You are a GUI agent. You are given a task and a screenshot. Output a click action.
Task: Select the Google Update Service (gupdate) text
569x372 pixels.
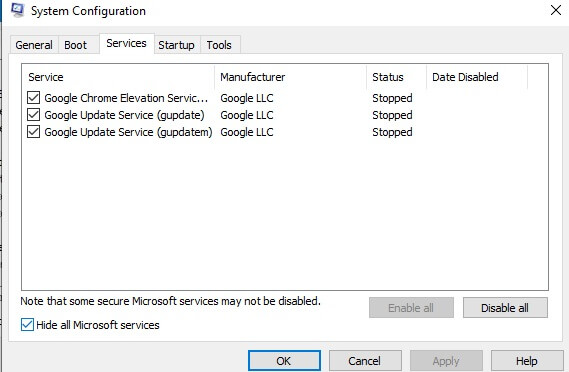tap(124, 115)
